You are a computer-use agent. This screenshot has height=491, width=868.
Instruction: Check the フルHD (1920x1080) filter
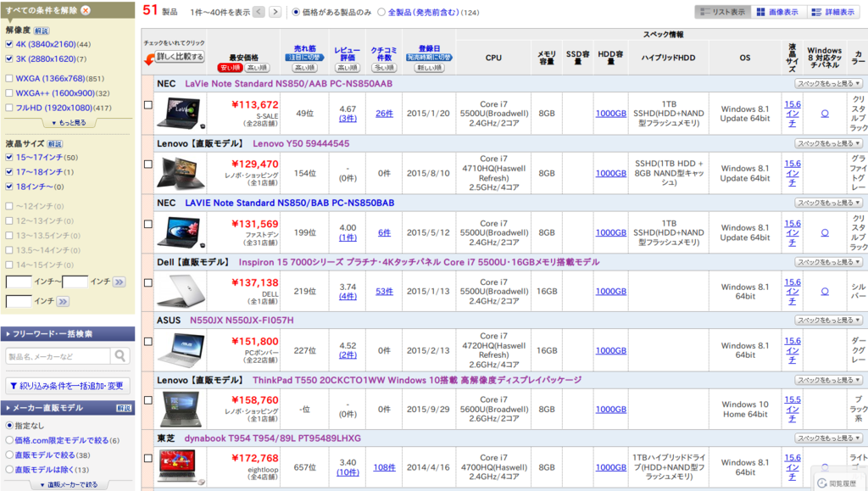[8, 108]
